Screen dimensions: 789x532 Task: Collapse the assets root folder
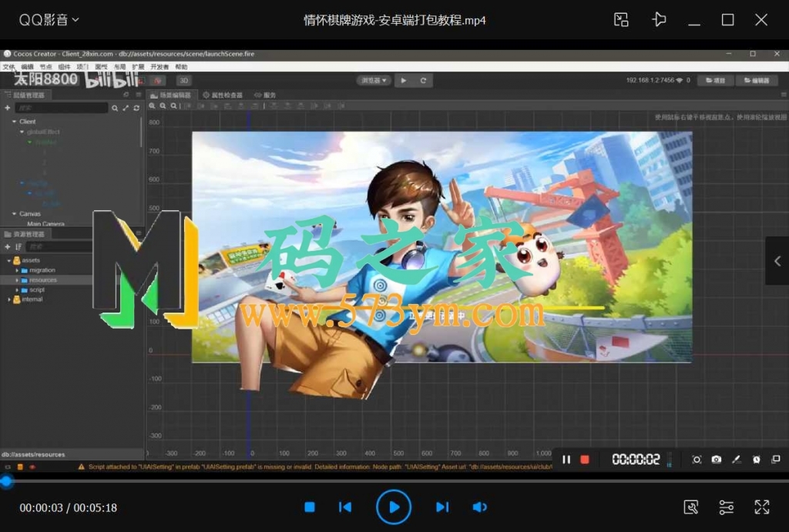coord(9,260)
